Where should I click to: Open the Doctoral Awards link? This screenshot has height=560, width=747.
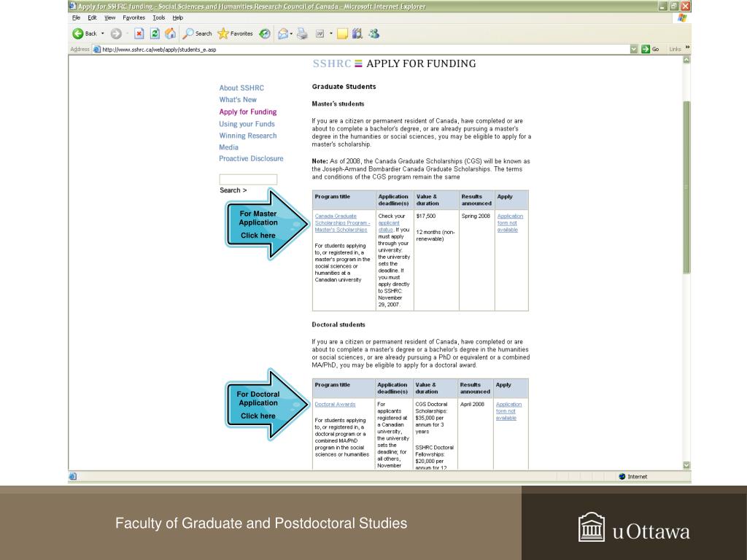tap(335, 404)
